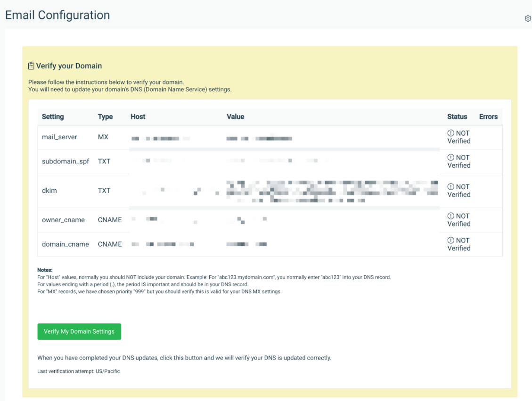Select the dkim setting name
The image size is (532, 401).
49,191
